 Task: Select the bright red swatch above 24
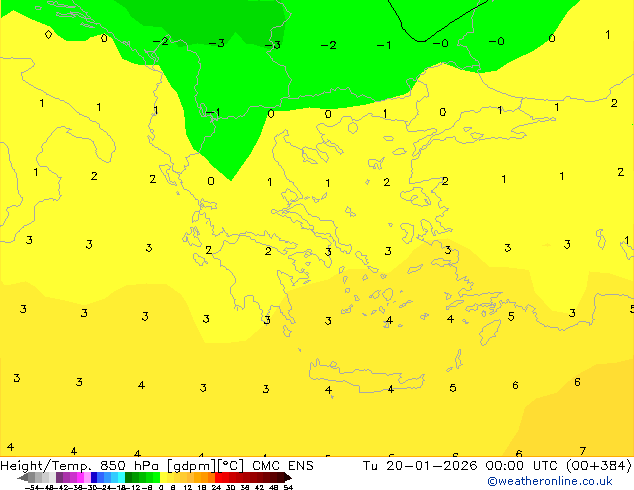pyautogui.click(x=218, y=477)
